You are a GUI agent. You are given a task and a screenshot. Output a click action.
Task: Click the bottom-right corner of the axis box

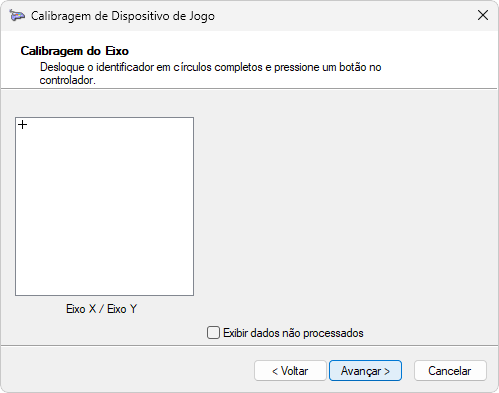pyautogui.click(x=190, y=292)
